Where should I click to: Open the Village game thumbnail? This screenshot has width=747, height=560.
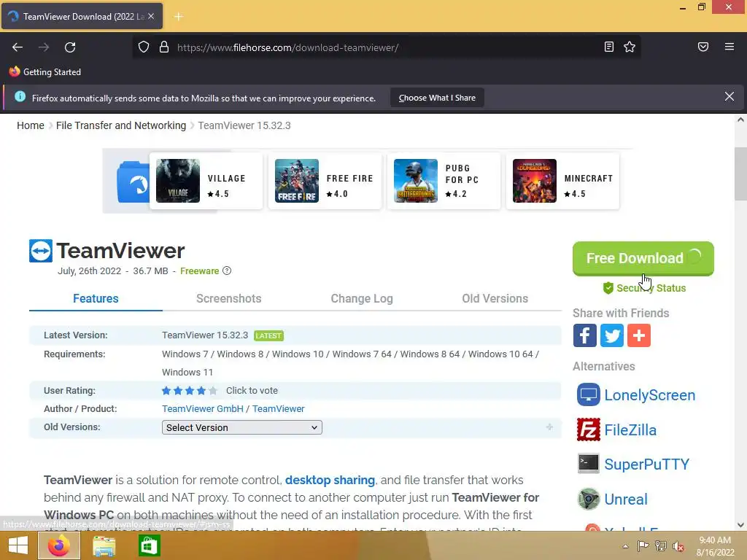[178, 181]
